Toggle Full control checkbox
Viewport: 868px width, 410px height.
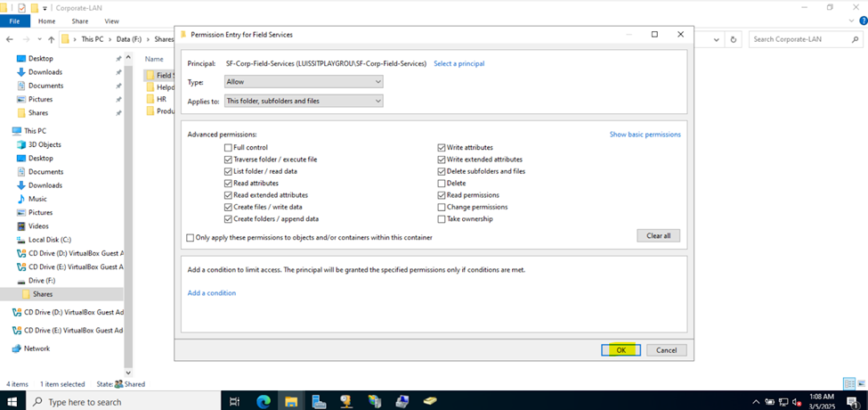[228, 147]
